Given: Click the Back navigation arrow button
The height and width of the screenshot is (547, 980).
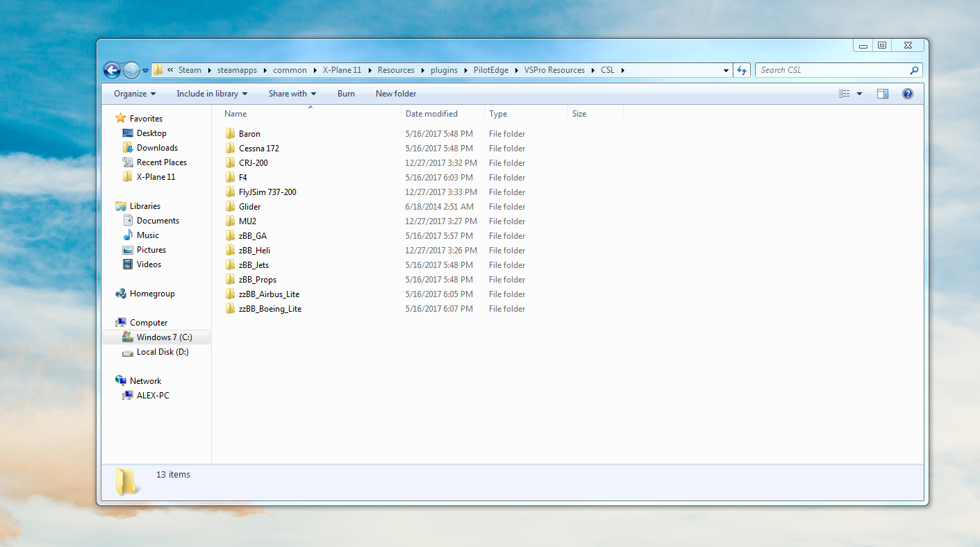Looking at the screenshot, I should (112, 70).
